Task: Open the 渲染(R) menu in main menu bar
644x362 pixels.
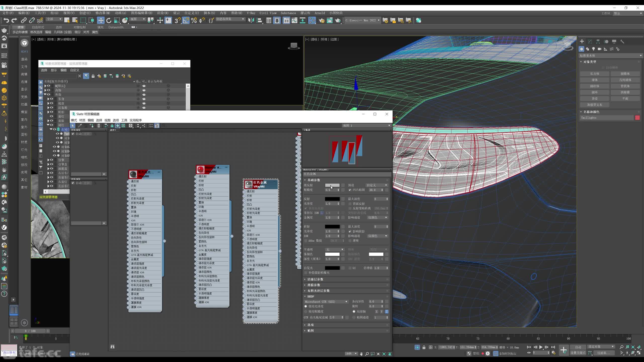Action: 163,13
